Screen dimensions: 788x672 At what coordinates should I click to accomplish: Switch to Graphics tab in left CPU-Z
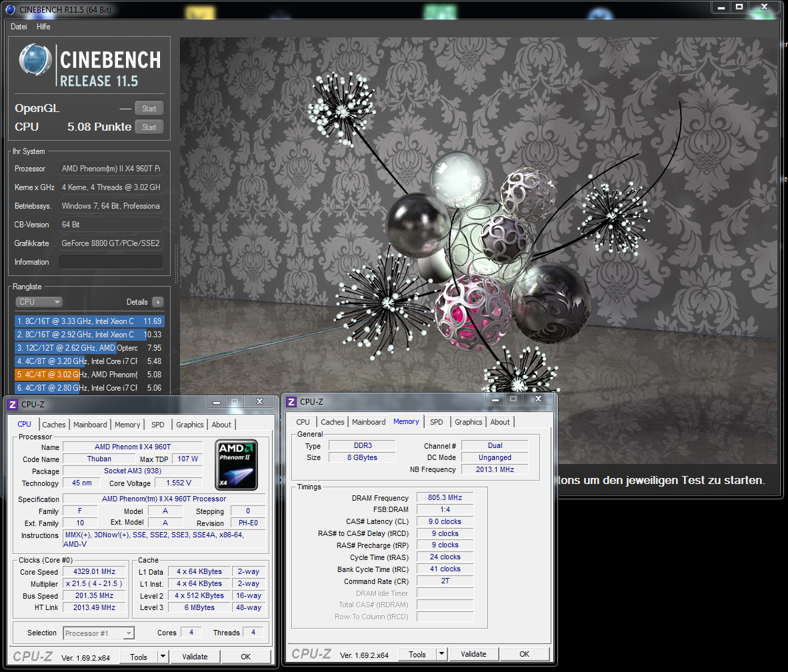click(x=189, y=425)
